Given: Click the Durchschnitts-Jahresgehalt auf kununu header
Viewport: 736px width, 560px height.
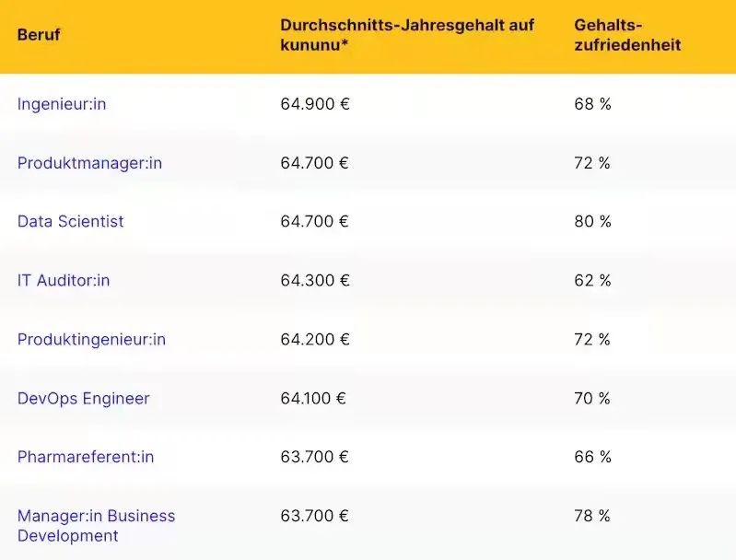Looking at the screenshot, I should 407,34.
